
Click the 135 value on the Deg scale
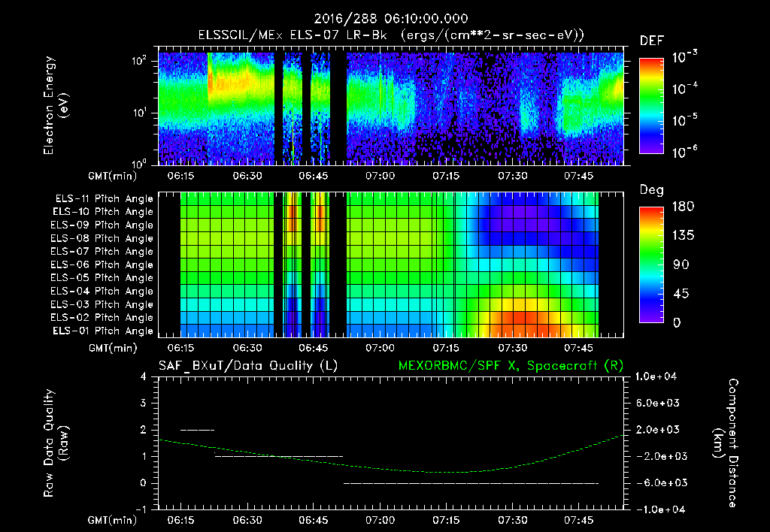pyautogui.click(x=683, y=236)
